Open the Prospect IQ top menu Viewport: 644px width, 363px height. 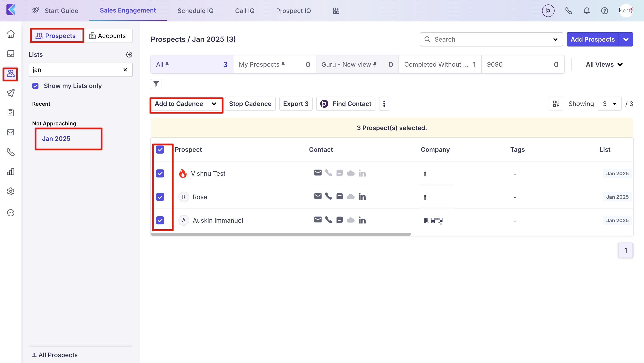293,11
